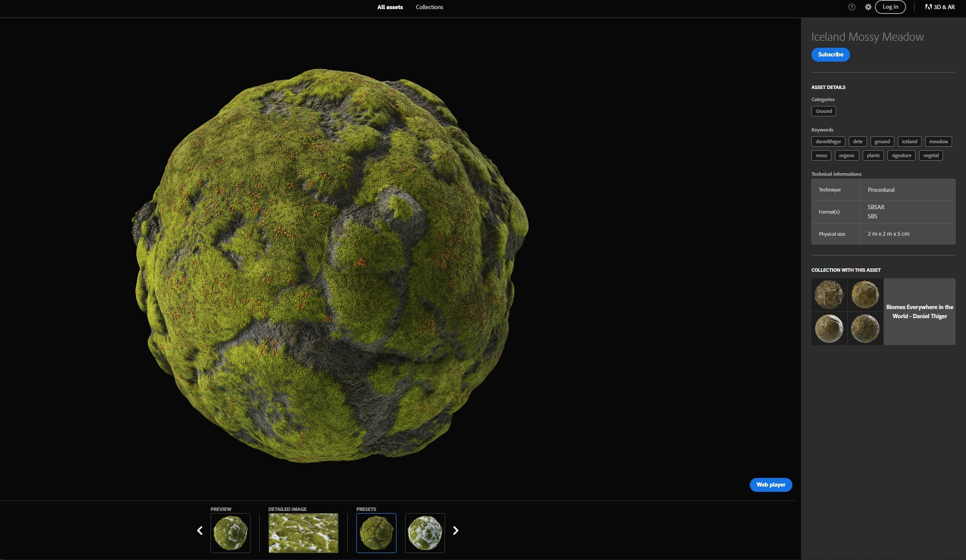Screen dimensions: 966x560
Task: Choose the snowy preset sphere thumbnail
Action: (x=425, y=533)
